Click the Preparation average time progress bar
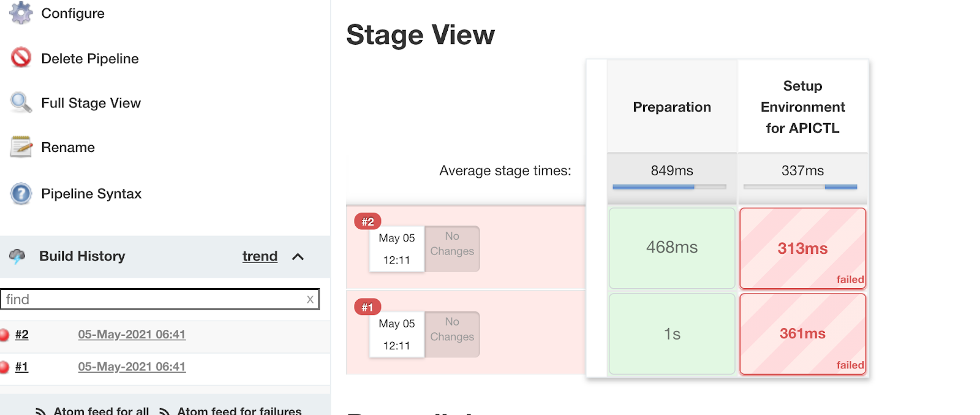980x415 pixels. 671,186
